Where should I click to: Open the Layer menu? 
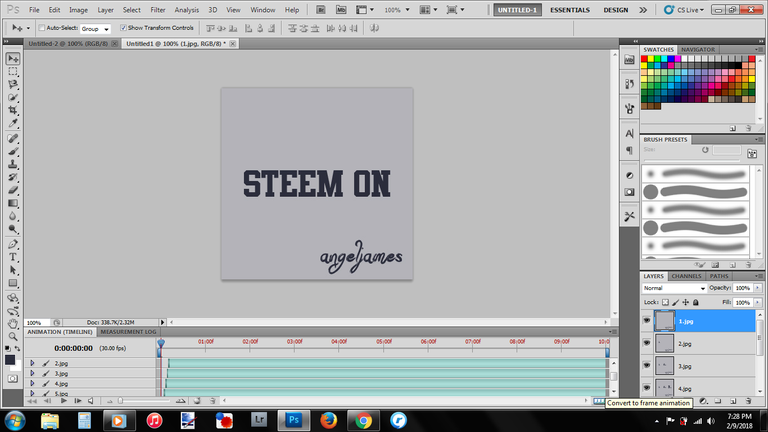[x=105, y=10]
